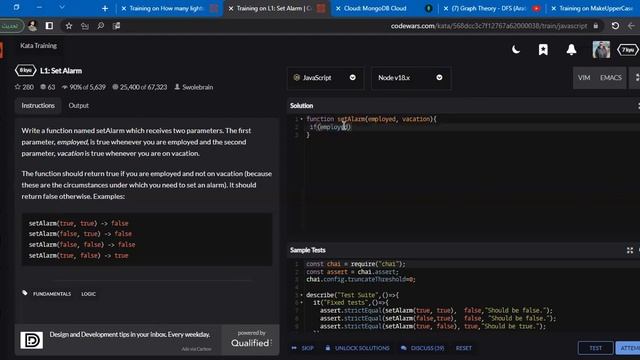Open the Graph Theory - DFS YouTube tab

click(x=491, y=8)
